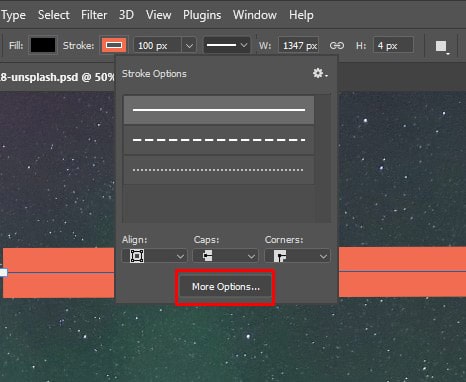Open the Type menu
466x382 pixels.
click(x=13, y=15)
